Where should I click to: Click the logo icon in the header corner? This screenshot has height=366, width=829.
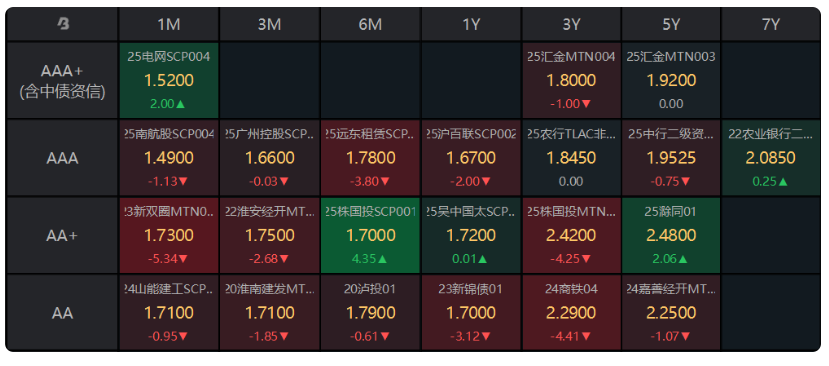tap(63, 24)
